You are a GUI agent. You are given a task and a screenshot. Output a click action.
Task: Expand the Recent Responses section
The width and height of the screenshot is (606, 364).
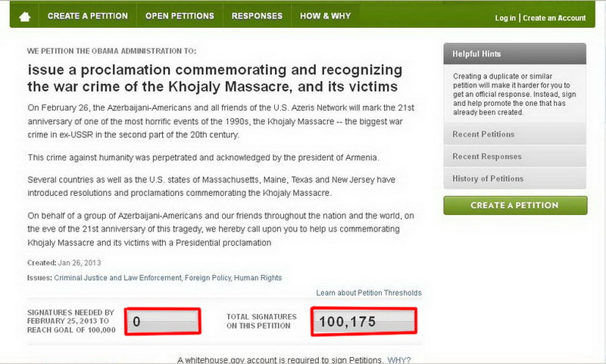515,157
